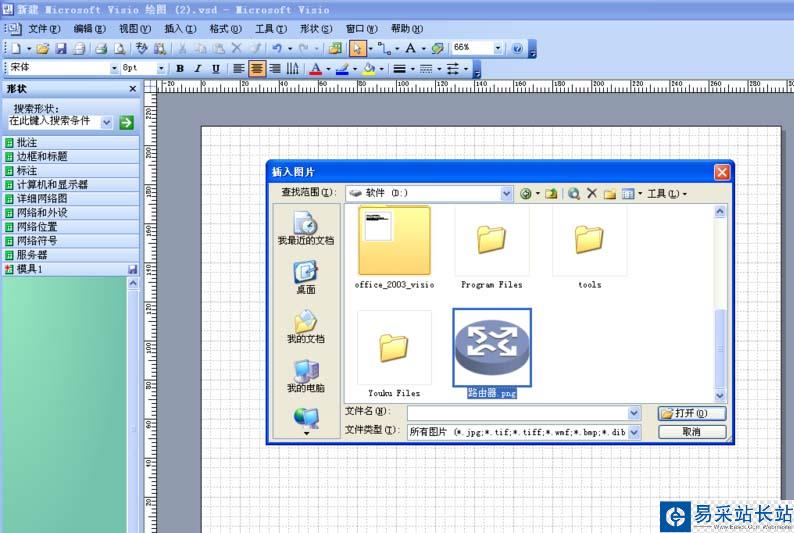Open the 视图 menu
Viewport: 794px width, 533px height.
pos(135,29)
